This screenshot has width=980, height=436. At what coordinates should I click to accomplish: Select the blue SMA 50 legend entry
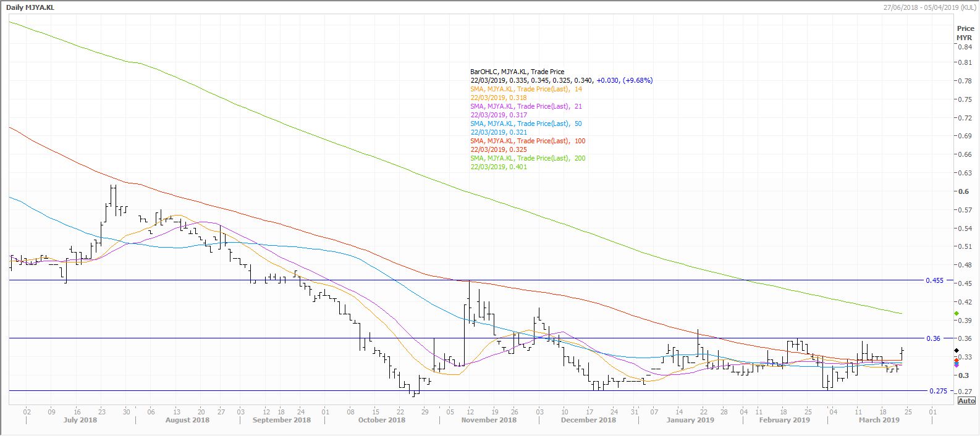point(526,124)
